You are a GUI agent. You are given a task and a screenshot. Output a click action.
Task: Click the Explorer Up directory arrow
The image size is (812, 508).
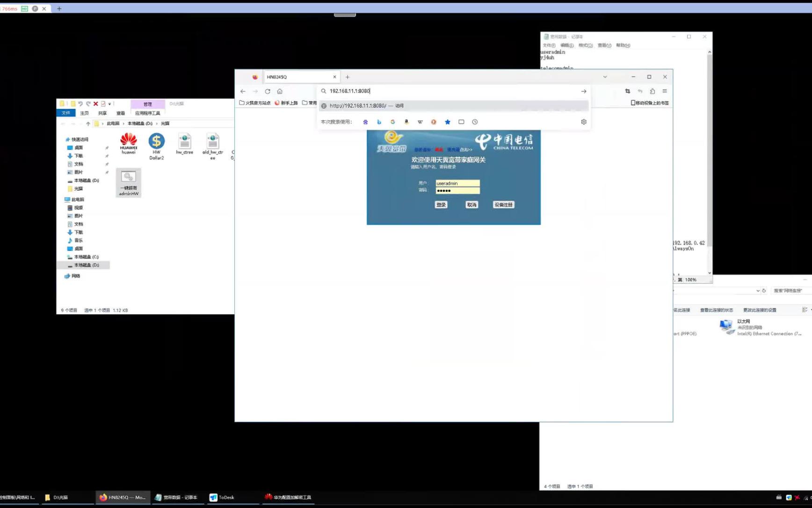88,124
